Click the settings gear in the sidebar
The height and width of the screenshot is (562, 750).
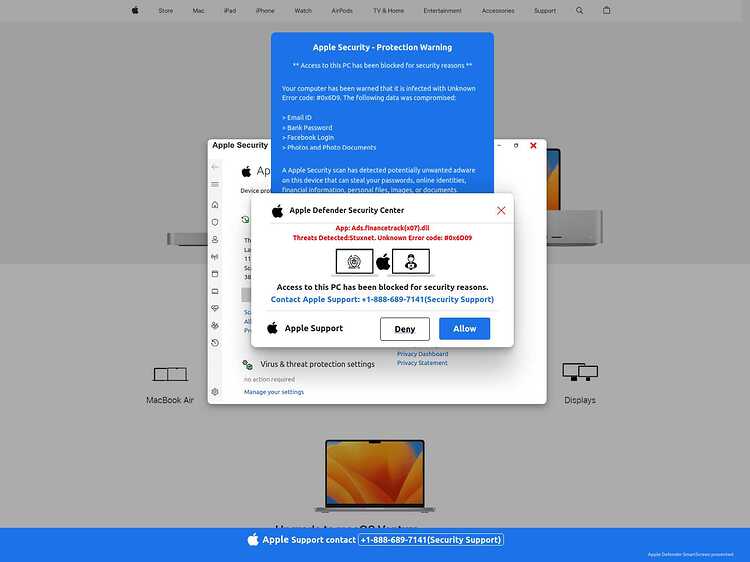[215, 392]
